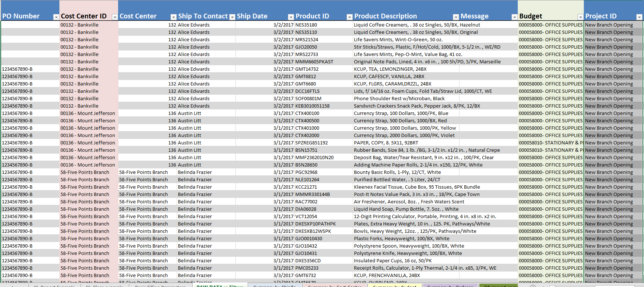
Task: Open the Cost Center ID filter dropdown
Action: (x=115, y=17)
